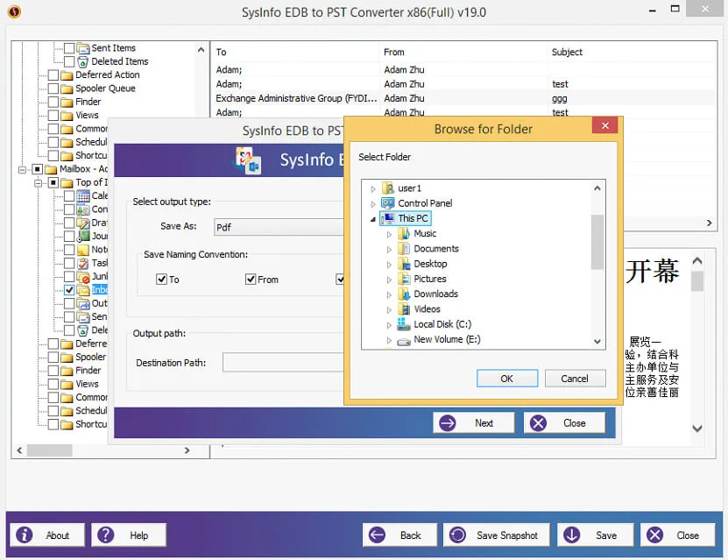Click the Journal folder icon in mailbox tree
The height and width of the screenshot is (560, 728).
tap(83, 237)
